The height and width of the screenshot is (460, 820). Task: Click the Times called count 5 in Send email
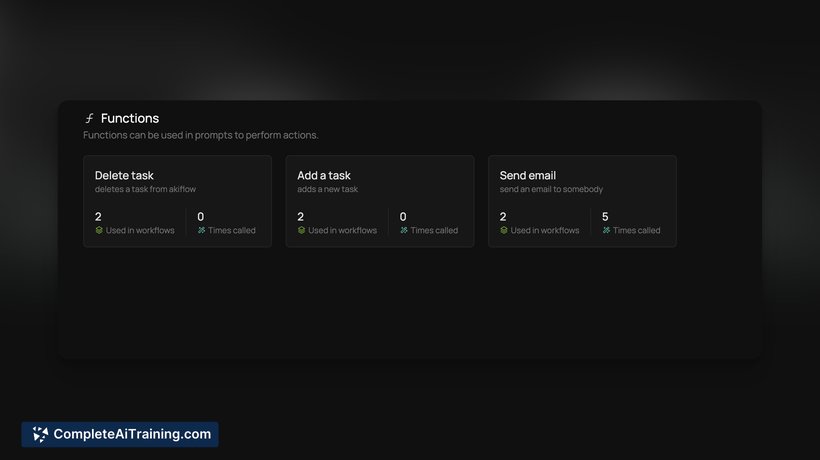[x=605, y=216]
